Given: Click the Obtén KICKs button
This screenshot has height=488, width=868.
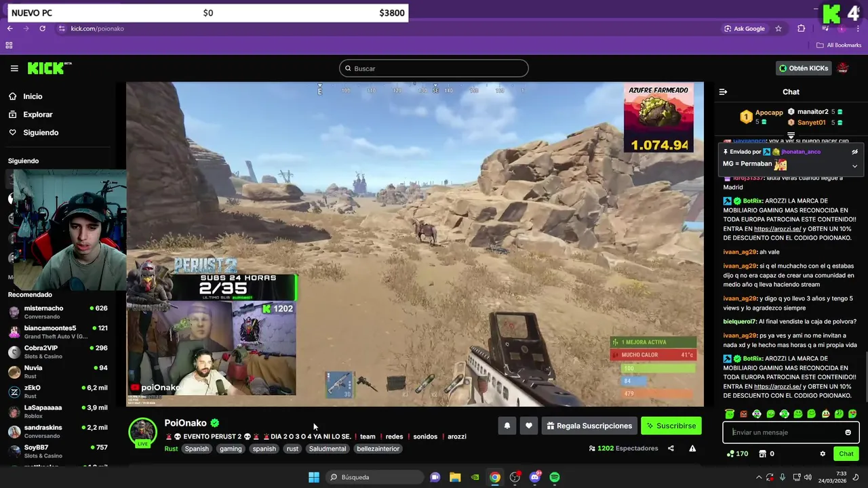Looking at the screenshot, I should tap(804, 68).
